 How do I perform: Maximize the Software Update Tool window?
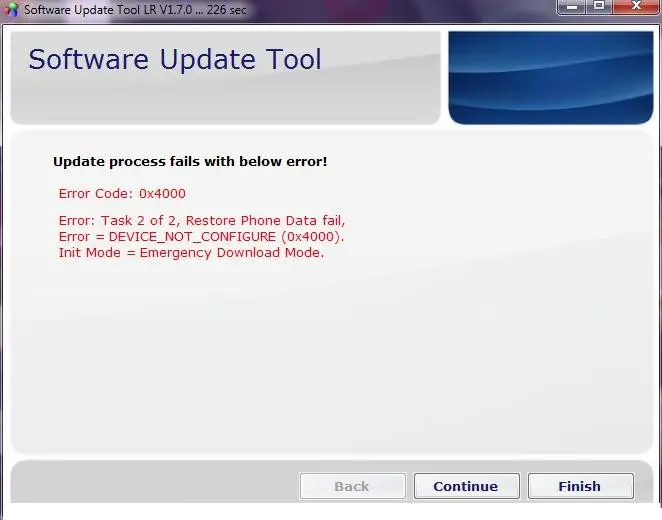pos(598,6)
